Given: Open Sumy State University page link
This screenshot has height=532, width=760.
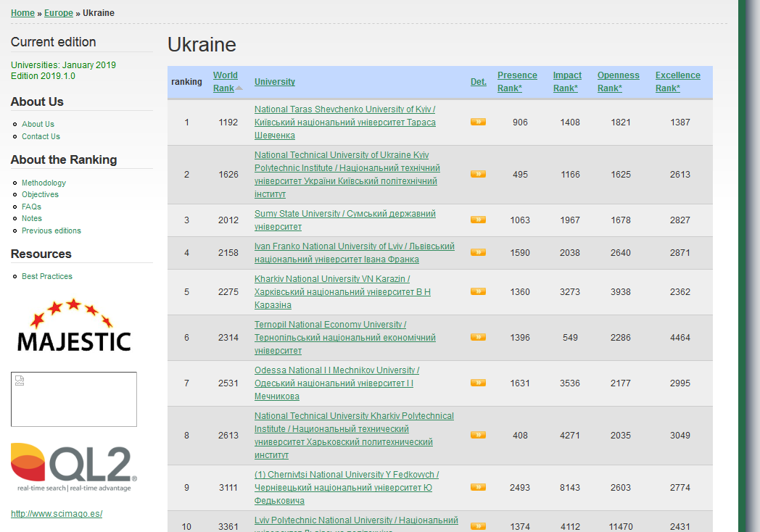Looking at the screenshot, I should tap(344, 214).
